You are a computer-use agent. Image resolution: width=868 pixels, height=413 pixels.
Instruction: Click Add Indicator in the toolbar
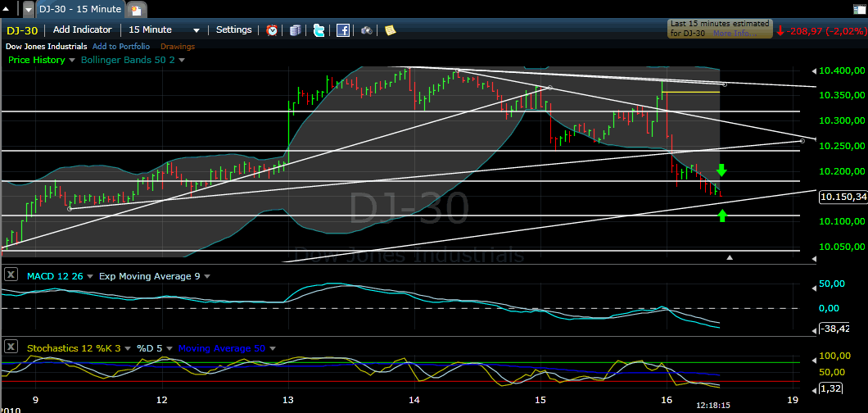pos(83,29)
